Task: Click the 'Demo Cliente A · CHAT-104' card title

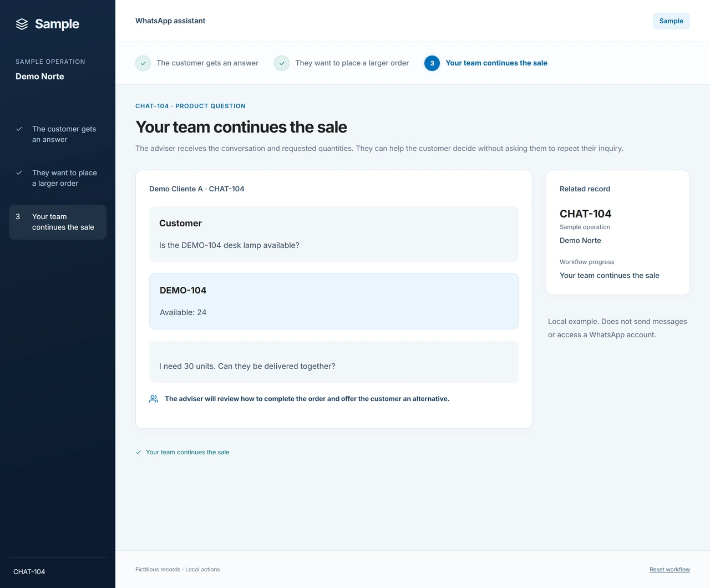Action: (197, 189)
